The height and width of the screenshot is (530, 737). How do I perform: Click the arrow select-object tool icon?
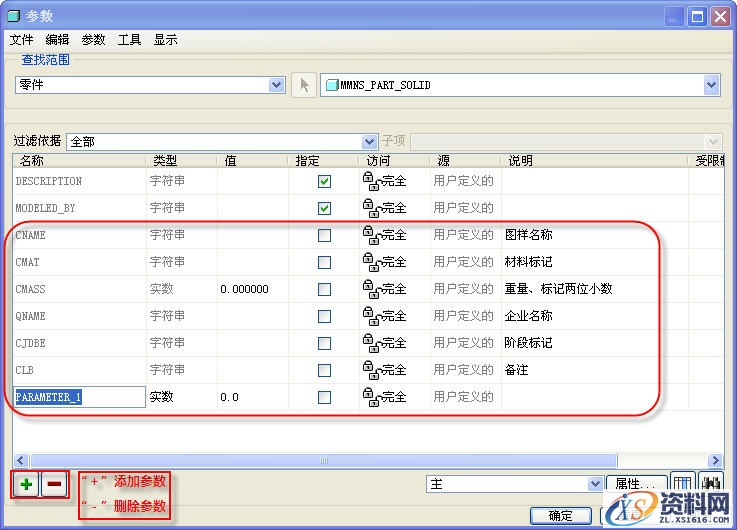(304, 85)
